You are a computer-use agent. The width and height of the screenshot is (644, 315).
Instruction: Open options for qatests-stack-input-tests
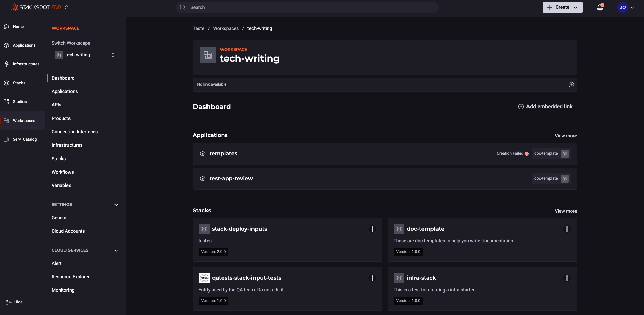click(372, 278)
